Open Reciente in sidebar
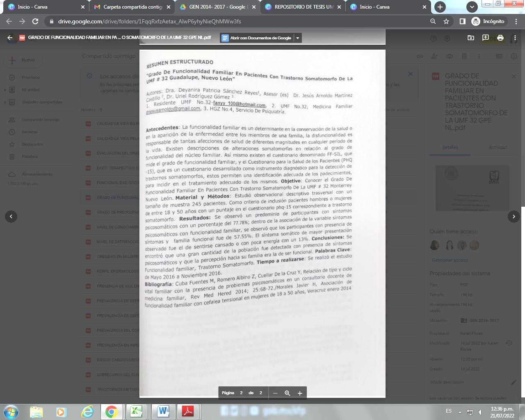This screenshot has height=420, width=525. click(x=30, y=132)
